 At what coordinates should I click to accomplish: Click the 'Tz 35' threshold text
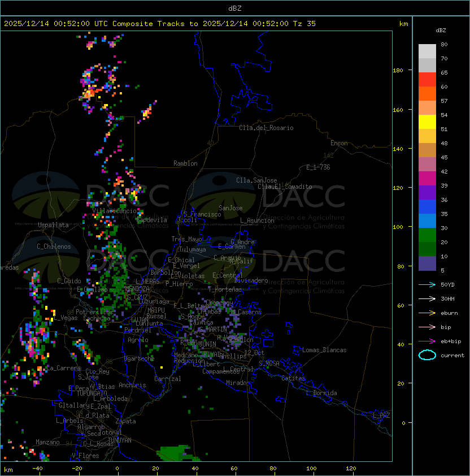(304, 24)
